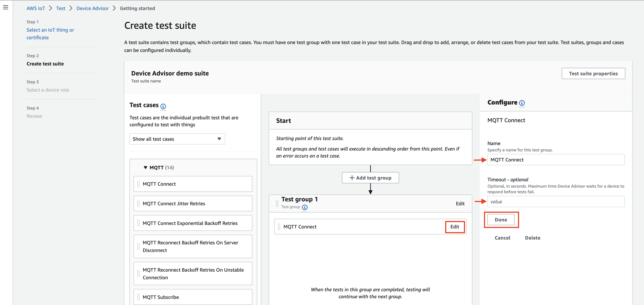Click the Device Advisor breadcrumb link
644x305 pixels.
(92, 8)
